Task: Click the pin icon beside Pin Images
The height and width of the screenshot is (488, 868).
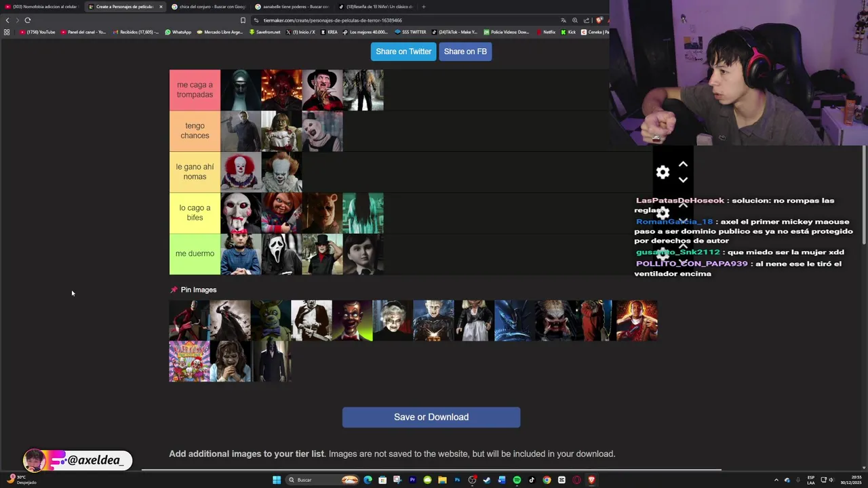Action: click(x=174, y=289)
